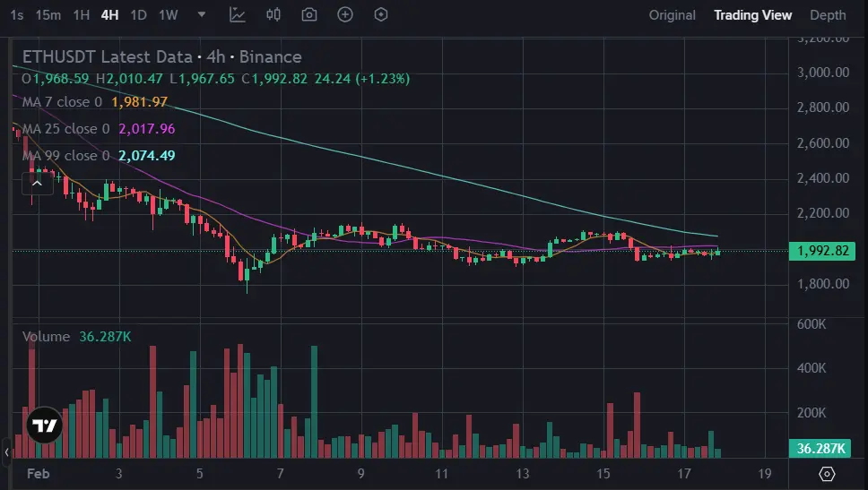
Task: Take a chart snapshot with camera icon
Action: click(x=308, y=15)
